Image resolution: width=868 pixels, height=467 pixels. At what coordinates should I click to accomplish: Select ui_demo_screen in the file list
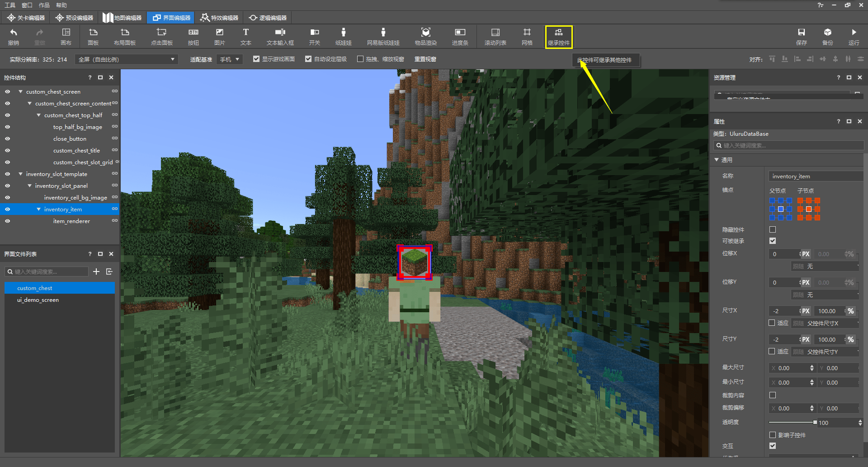[38, 300]
